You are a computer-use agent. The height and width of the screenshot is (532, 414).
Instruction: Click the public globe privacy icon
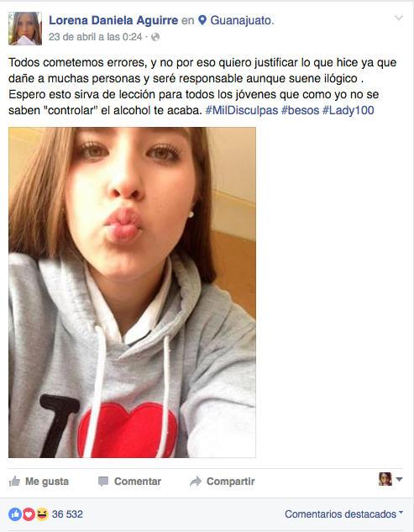pos(155,37)
